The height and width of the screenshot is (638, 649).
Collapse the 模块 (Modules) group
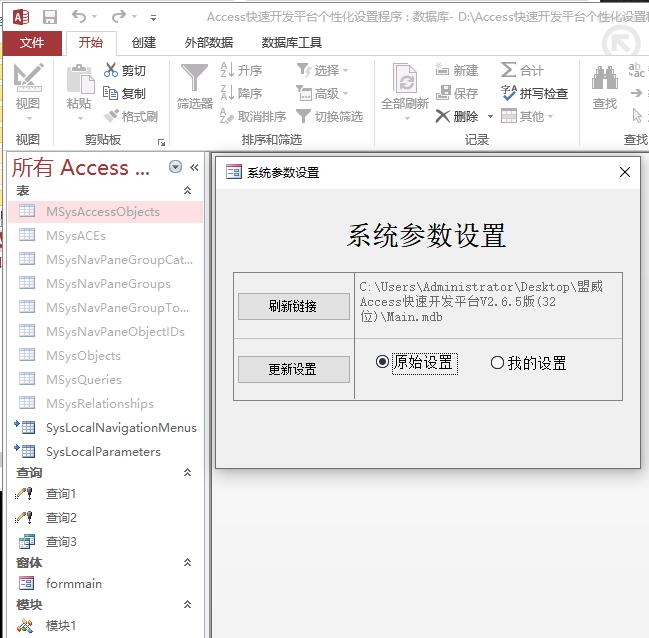click(x=187, y=604)
